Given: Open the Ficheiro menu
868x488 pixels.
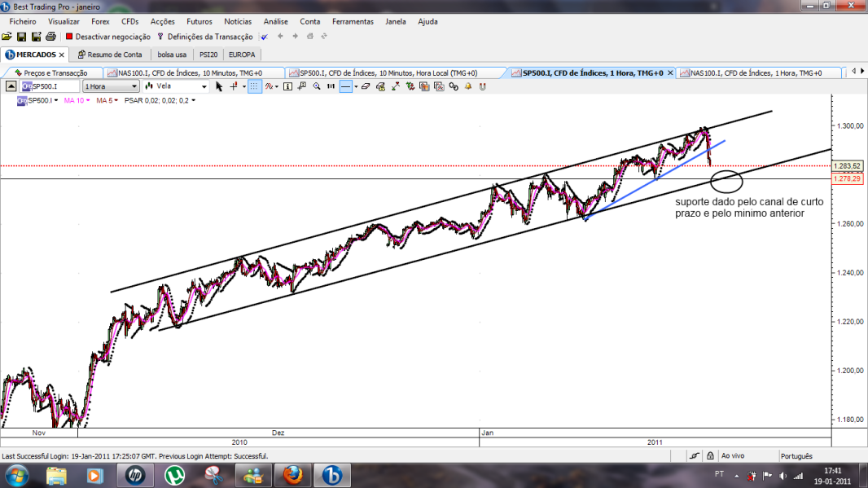Looking at the screenshot, I should (23, 22).
